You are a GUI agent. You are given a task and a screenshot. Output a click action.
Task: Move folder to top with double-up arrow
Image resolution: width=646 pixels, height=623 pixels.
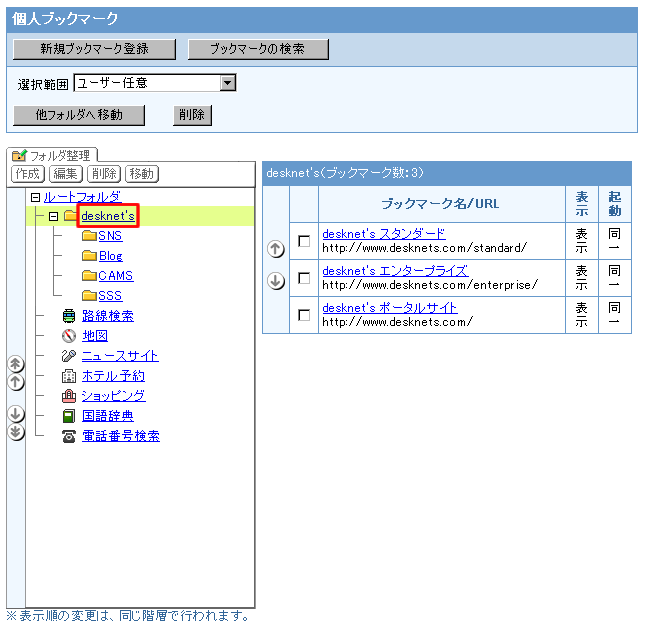16,364
